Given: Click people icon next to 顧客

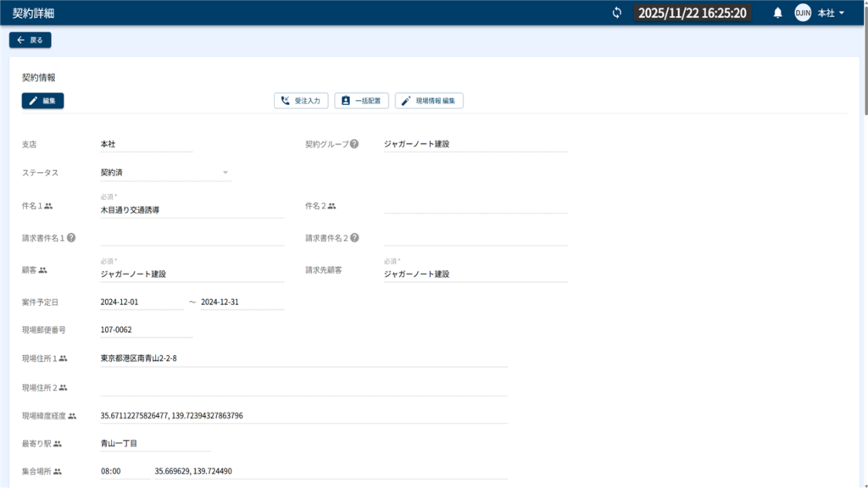Looking at the screenshot, I should pyautogui.click(x=42, y=270).
